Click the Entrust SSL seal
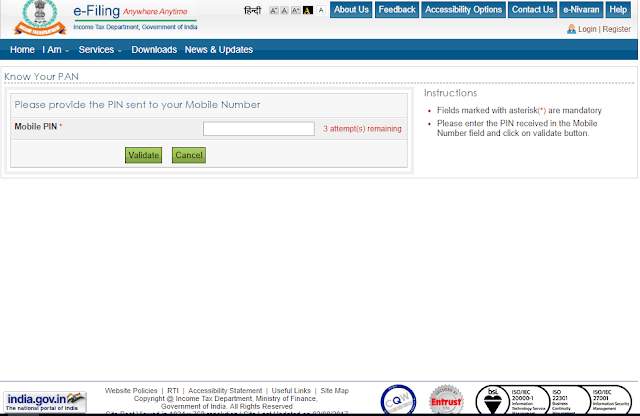This screenshot has width=640, height=416. pos(446,400)
